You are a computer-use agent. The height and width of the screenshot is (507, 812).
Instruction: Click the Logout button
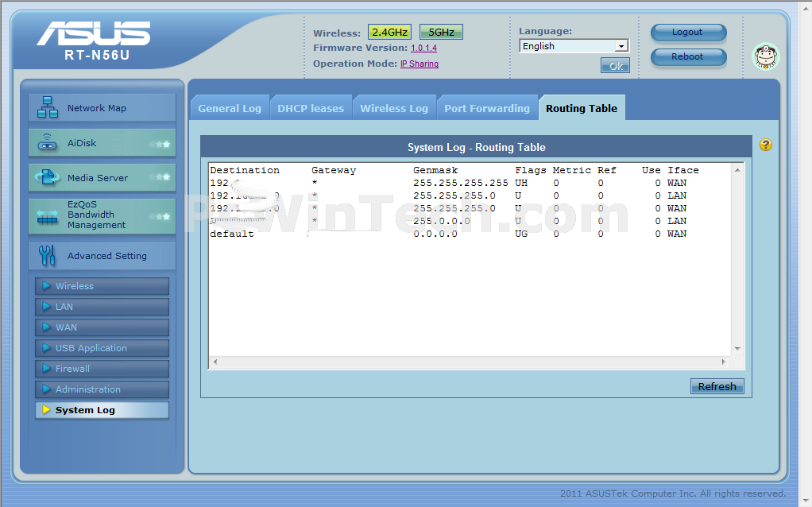coord(688,32)
